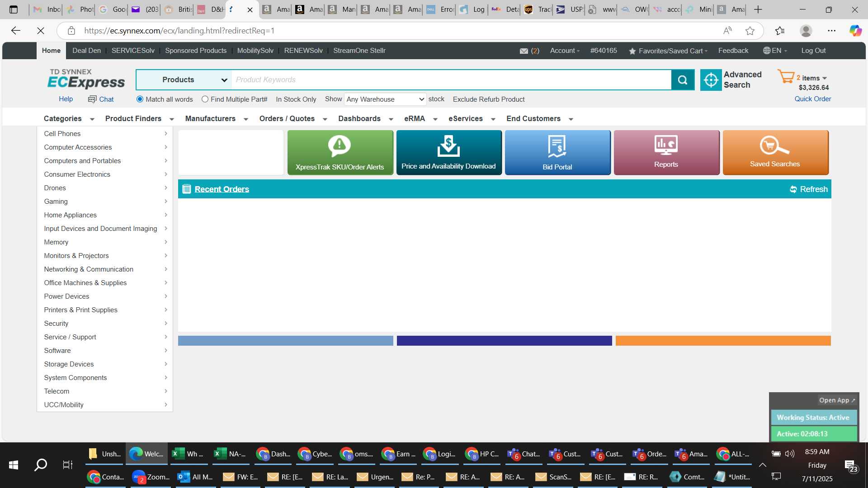
Task: Go back using browser back arrow
Action: click(16, 31)
